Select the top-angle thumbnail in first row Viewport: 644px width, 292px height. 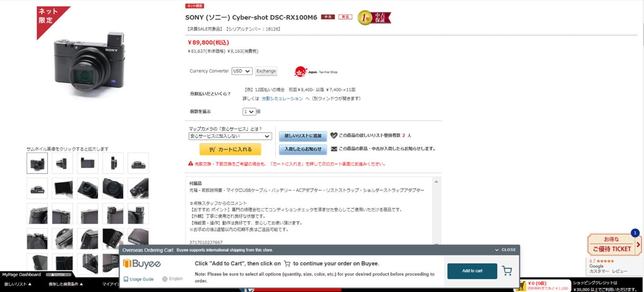(138, 163)
